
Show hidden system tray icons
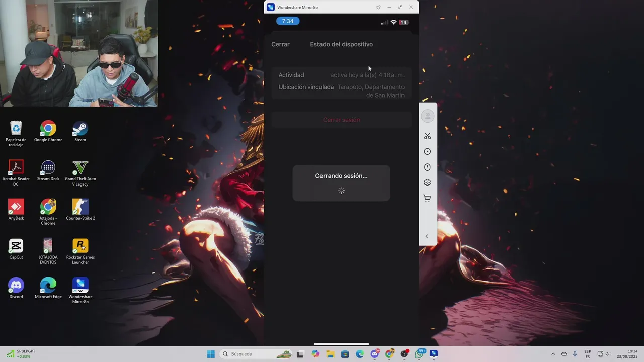click(x=553, y=354)
